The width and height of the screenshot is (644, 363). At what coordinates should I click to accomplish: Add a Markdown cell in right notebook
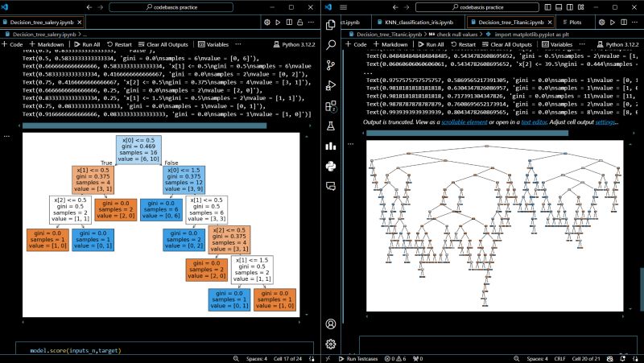click(390, 44)
